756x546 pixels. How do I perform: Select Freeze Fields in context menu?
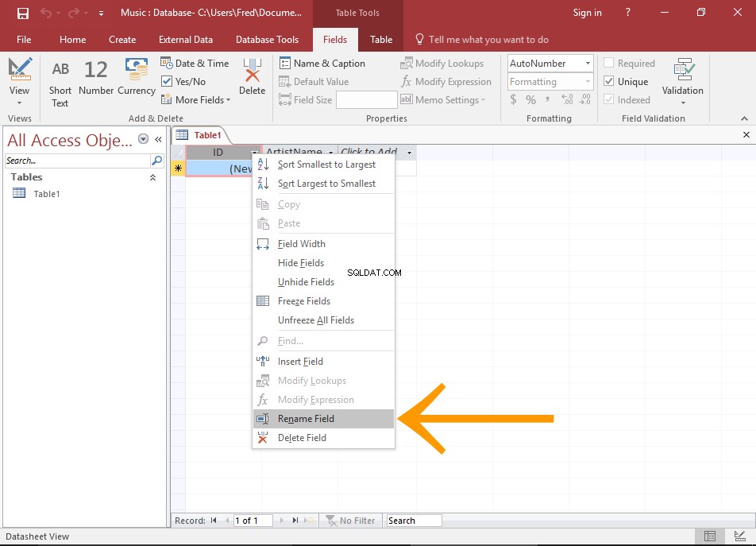coord(323,301)
